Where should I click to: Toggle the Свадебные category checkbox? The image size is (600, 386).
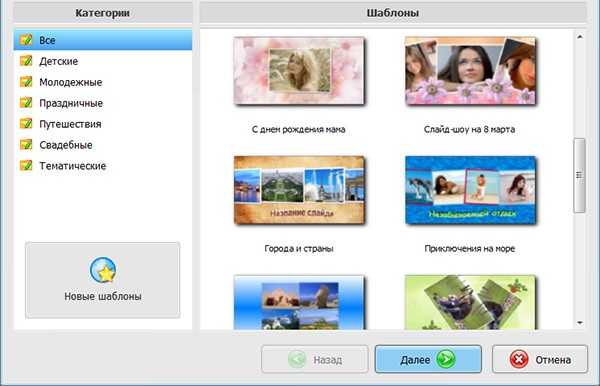tap(26, 145)
